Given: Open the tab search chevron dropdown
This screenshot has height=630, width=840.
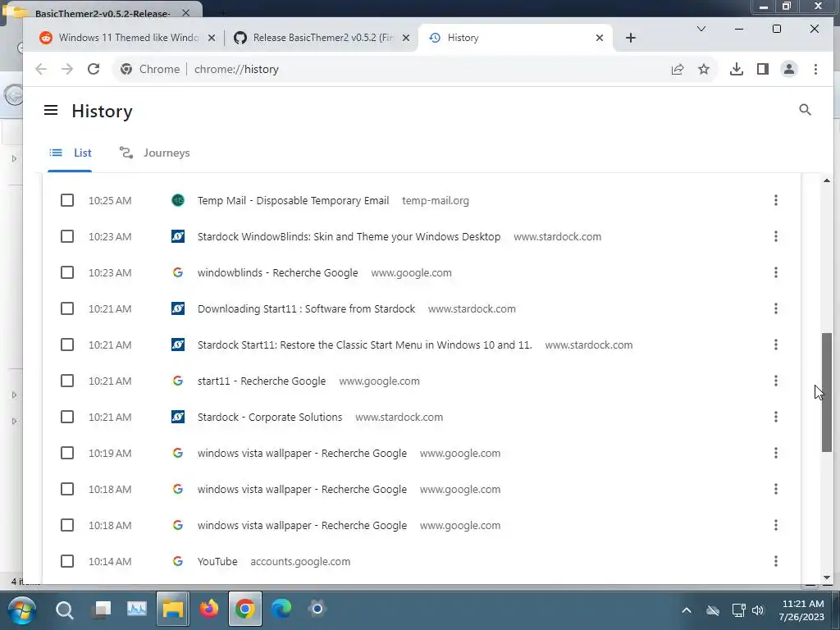Looking at the screenshot, I should pos(701,29).
